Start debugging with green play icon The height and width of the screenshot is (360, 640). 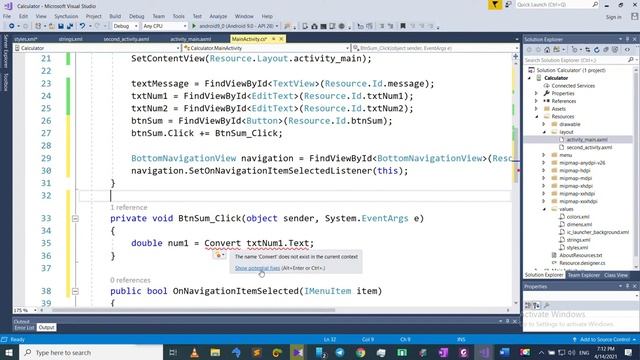click(194, 26)
